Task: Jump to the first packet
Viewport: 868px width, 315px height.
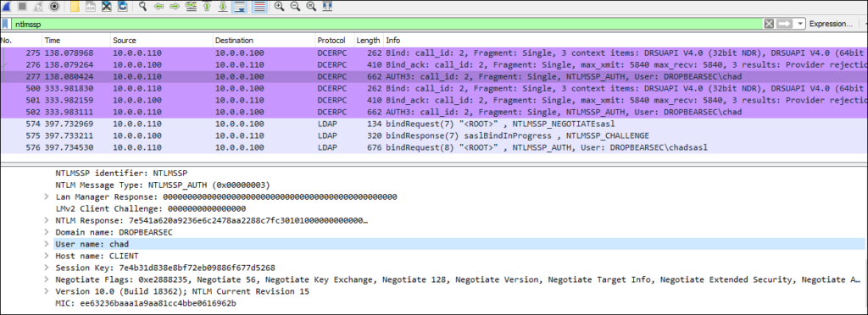Action: tap(207, 7)
